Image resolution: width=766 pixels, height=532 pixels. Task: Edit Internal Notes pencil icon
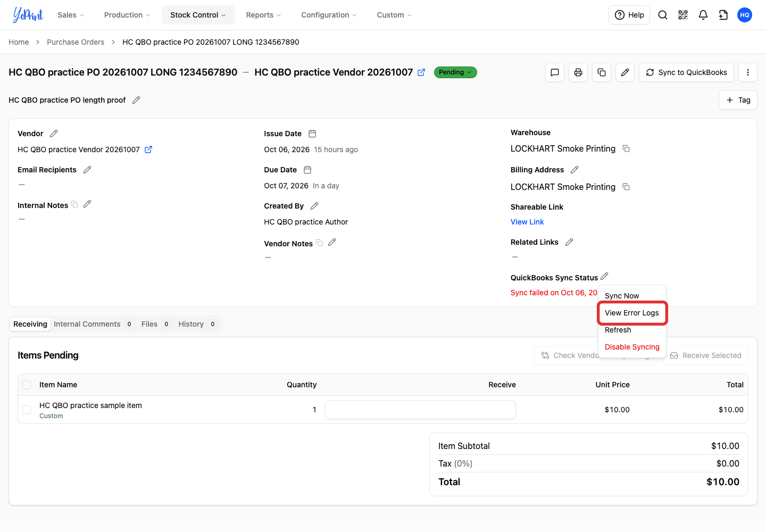(87, 204)
